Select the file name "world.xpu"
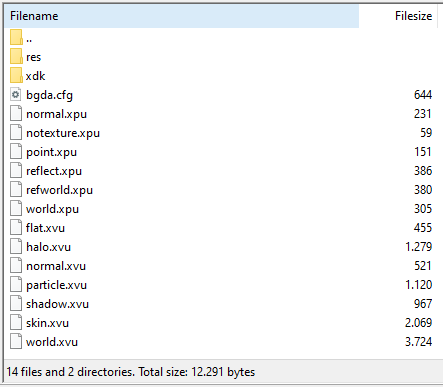Image resolution: width=443 pixels, height=387 pixels. 52,209
